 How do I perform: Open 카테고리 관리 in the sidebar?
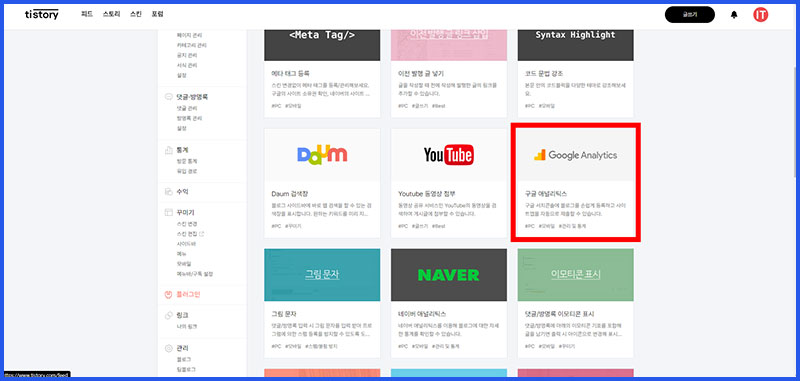[x=192, y=45]
